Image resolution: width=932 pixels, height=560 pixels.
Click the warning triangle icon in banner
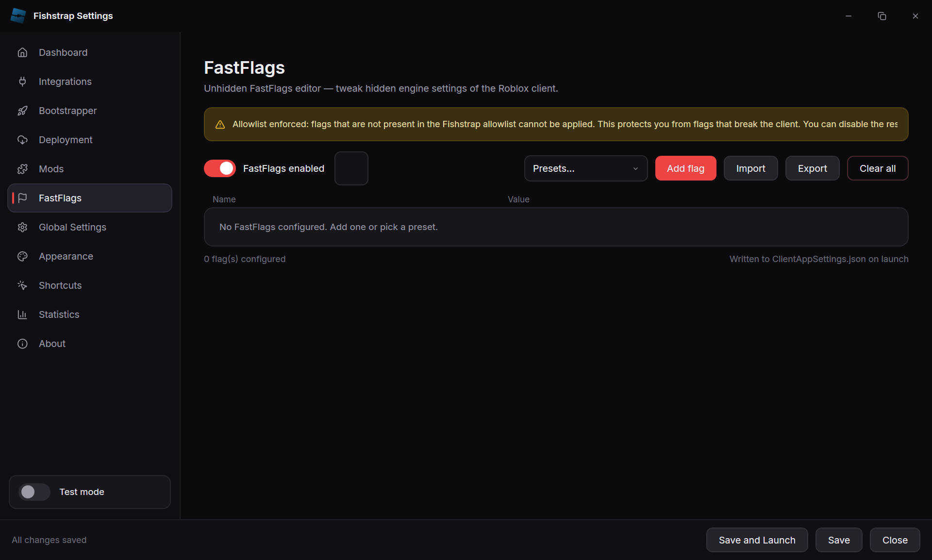(x=220, y=124)
